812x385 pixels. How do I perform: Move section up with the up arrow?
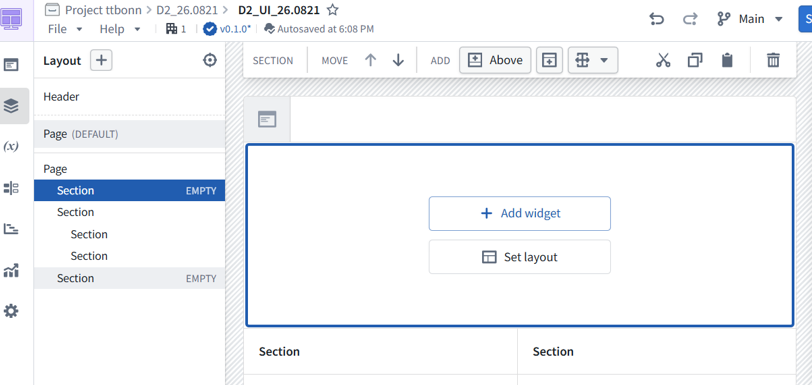[x=370, y=61]
